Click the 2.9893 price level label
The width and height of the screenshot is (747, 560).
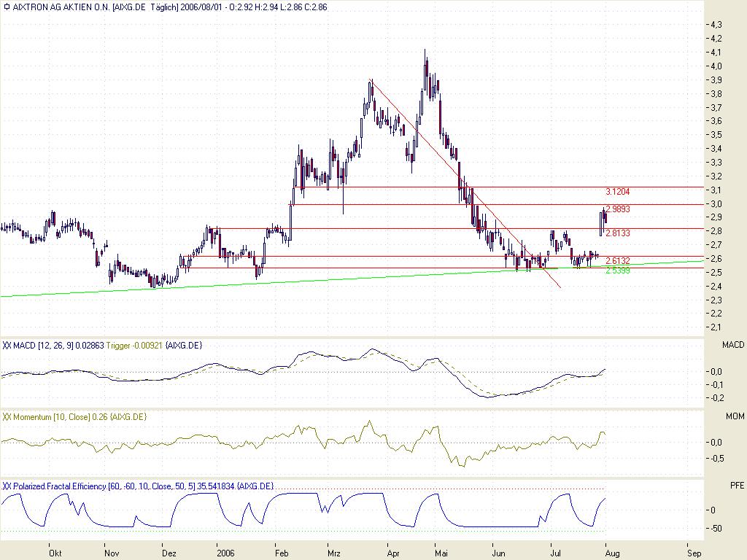coord(618,209)
